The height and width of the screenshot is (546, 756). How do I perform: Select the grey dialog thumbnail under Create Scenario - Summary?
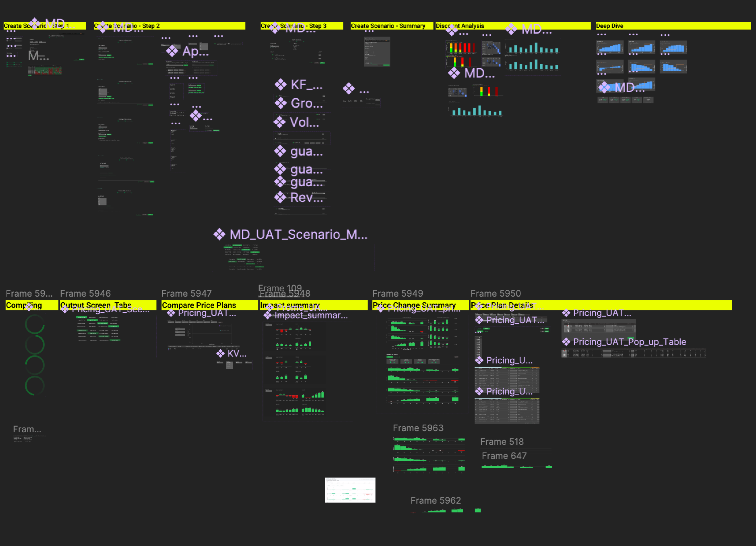click(x=377, y=52)
